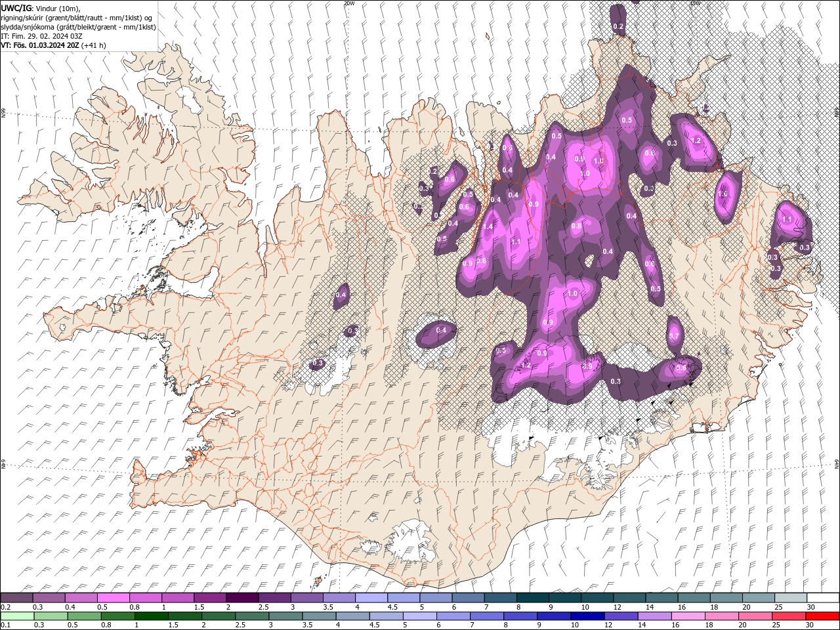Select the dark teal snow swatch between 8 and 9

click(x=532, y=598)
